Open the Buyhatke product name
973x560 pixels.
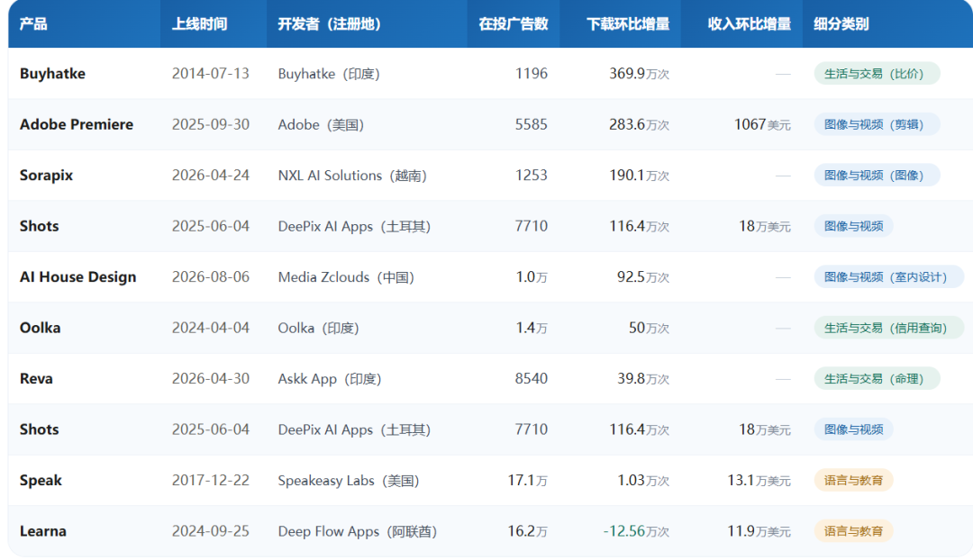point(53,74)
